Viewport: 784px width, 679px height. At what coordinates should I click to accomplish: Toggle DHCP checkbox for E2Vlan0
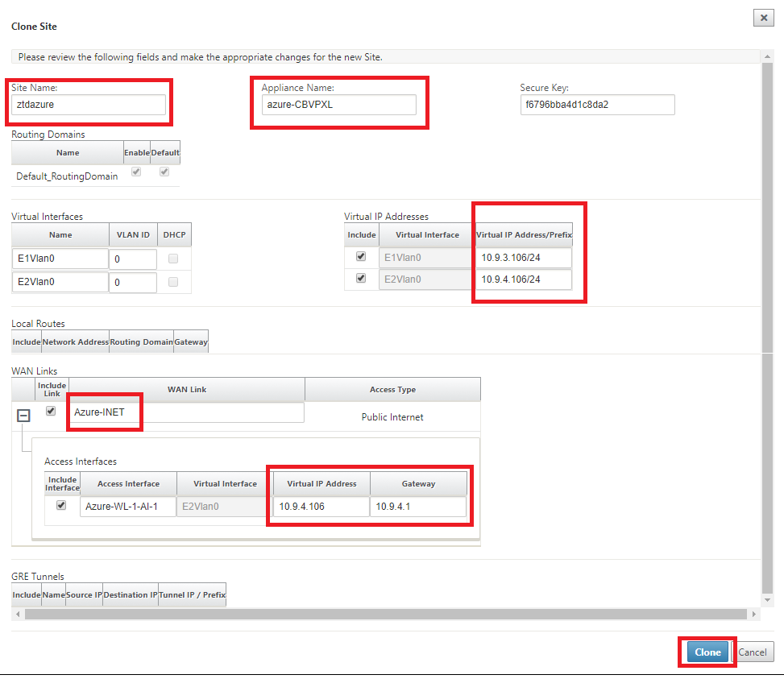(x=173, y=282)
